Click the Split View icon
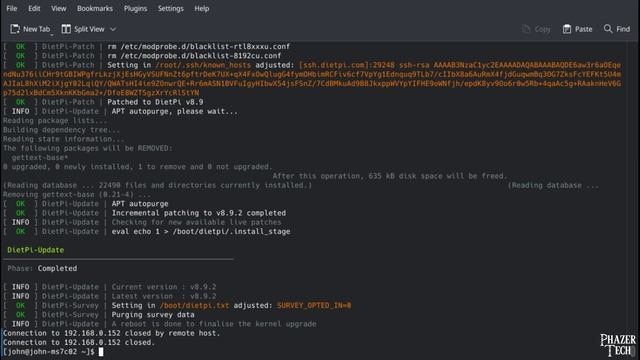The image size is (640, 360). (66, 29)
